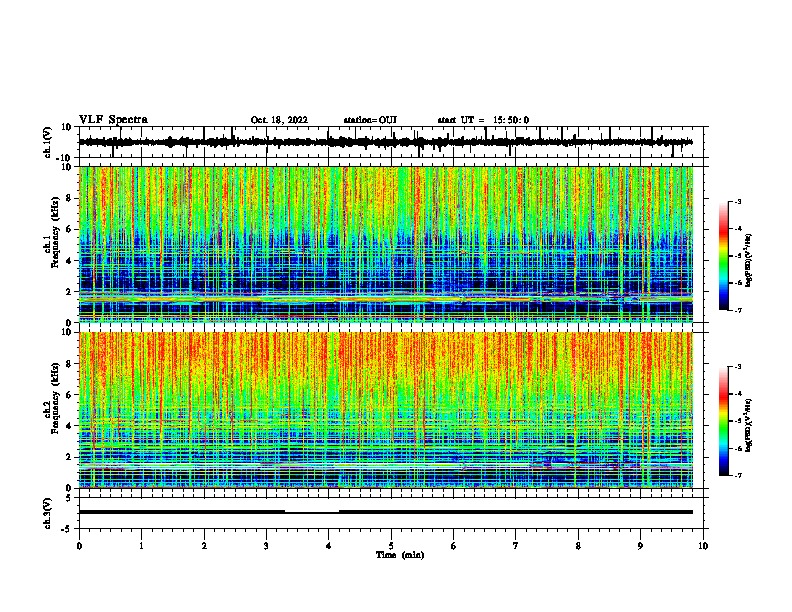Click the time-axis tick label "8"
Image resolution: width=792 pixels, height=612 pixels.
[578, 546]
